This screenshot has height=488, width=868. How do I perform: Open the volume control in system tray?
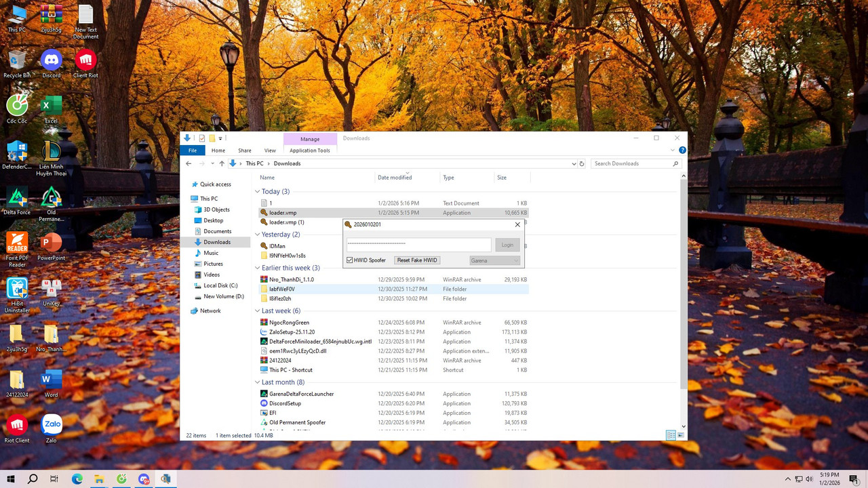[809, 479]
